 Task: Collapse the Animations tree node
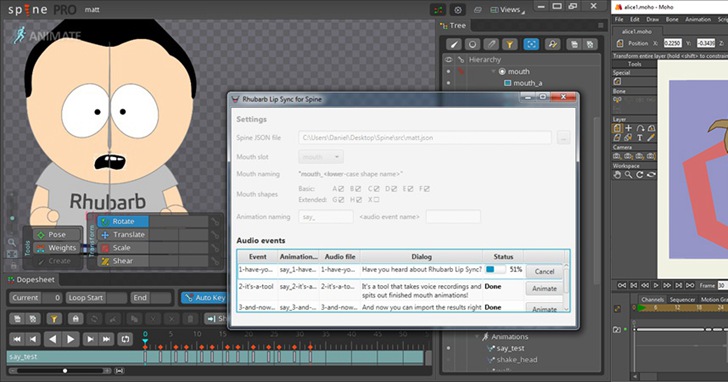[476, 337]
